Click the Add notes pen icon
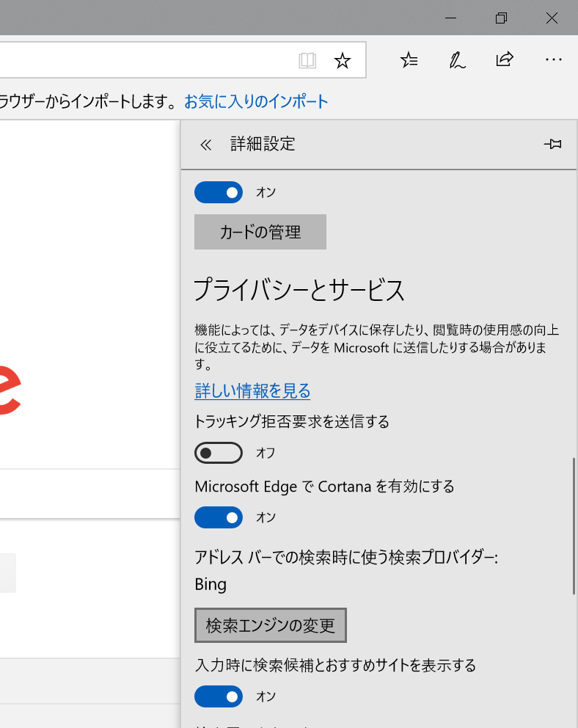The image size is (578, 728). click(458, 60)
